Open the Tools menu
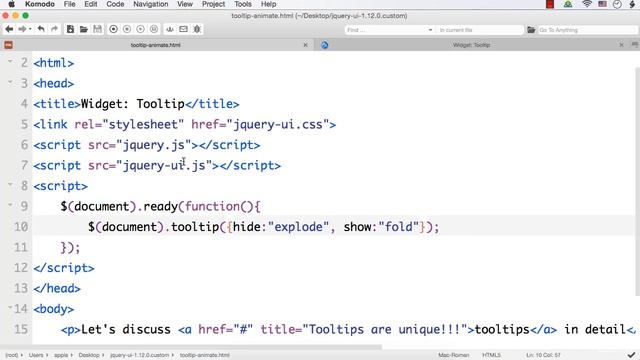Screen dimensions: 640x360 (x=243, y=4)
